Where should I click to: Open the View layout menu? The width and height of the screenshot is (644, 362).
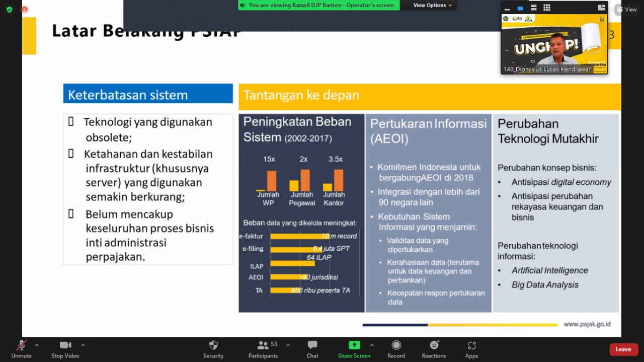[626, 10]
